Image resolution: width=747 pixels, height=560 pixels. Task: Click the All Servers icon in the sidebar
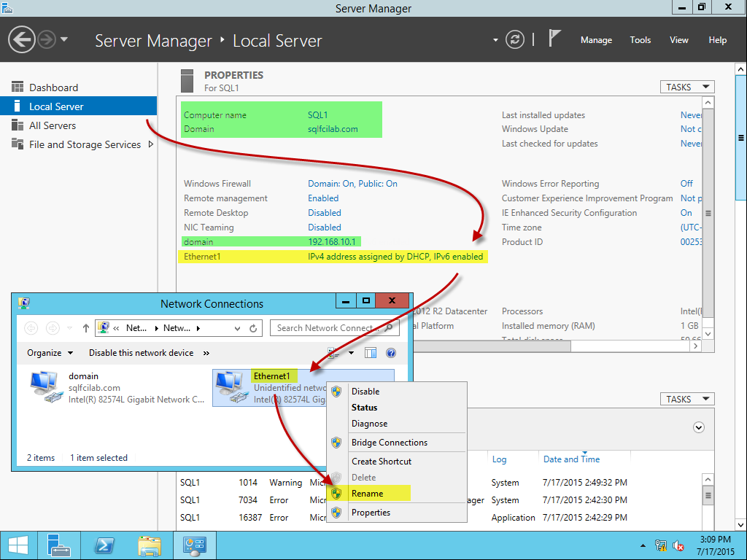pos(18,125)
